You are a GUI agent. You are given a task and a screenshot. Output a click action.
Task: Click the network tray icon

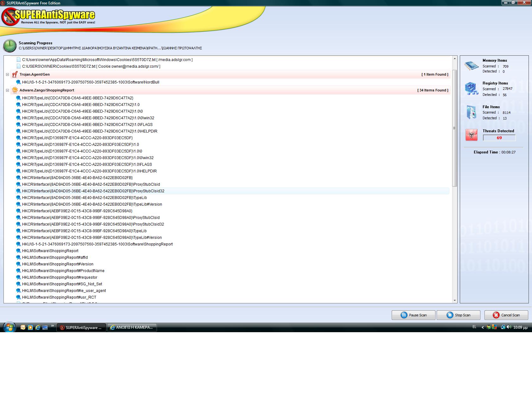coord(503,327)
